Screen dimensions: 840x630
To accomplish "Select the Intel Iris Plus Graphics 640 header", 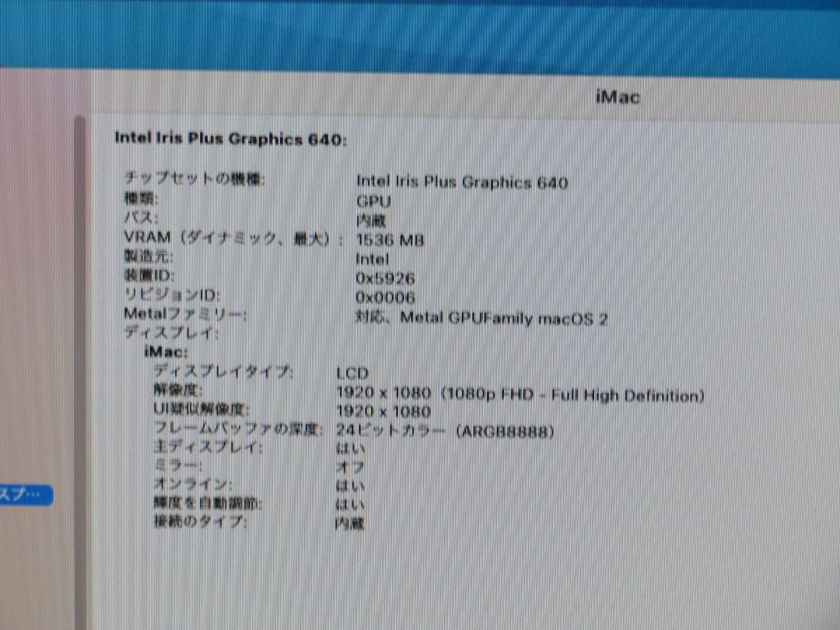I will point(231,138).
